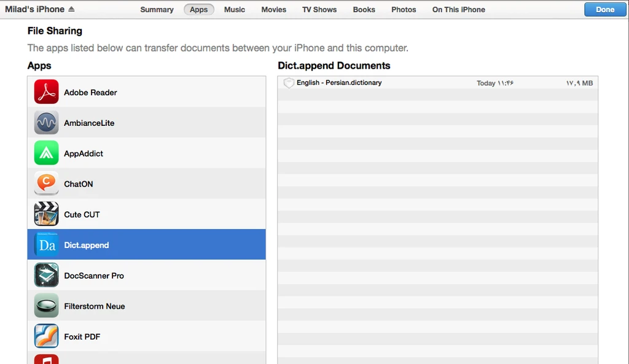This screenshot has height=364, width=629.
Task: Click the Milad's iPhone device name
Action: tap(34, 9)
